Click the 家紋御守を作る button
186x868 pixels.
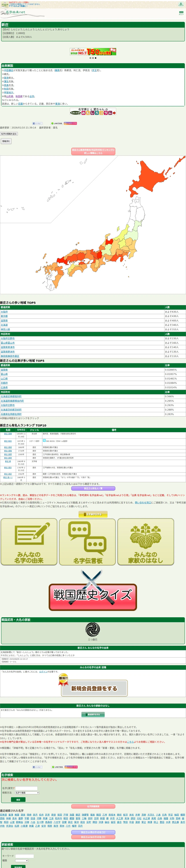[93, 714]
